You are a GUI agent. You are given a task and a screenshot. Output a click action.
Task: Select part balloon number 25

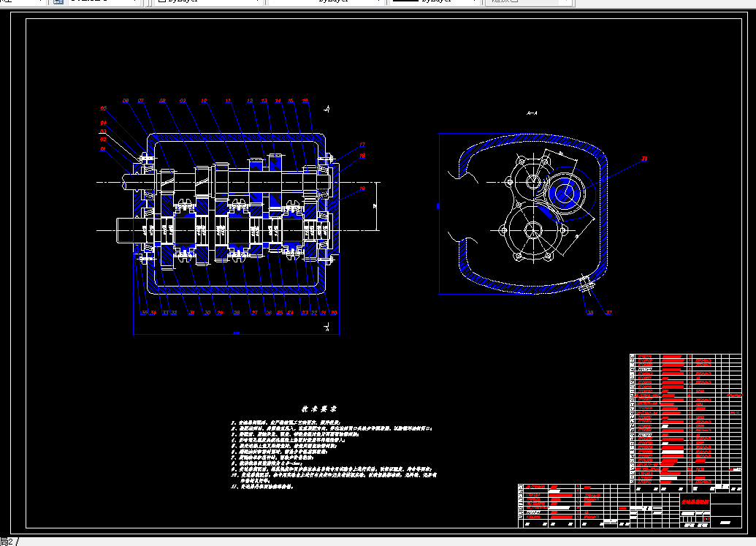click(x=280, y=313)
